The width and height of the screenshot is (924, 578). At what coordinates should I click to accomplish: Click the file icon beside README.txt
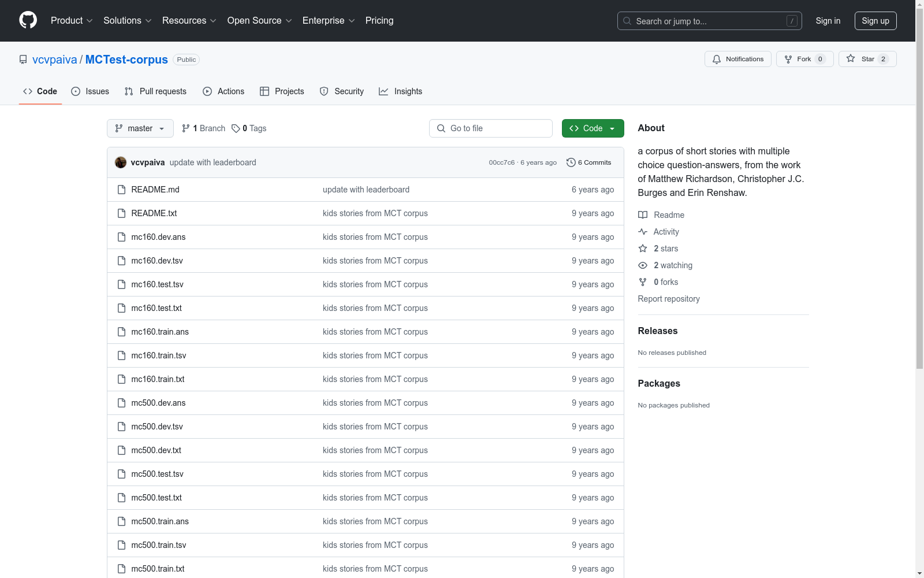point(121,213)
